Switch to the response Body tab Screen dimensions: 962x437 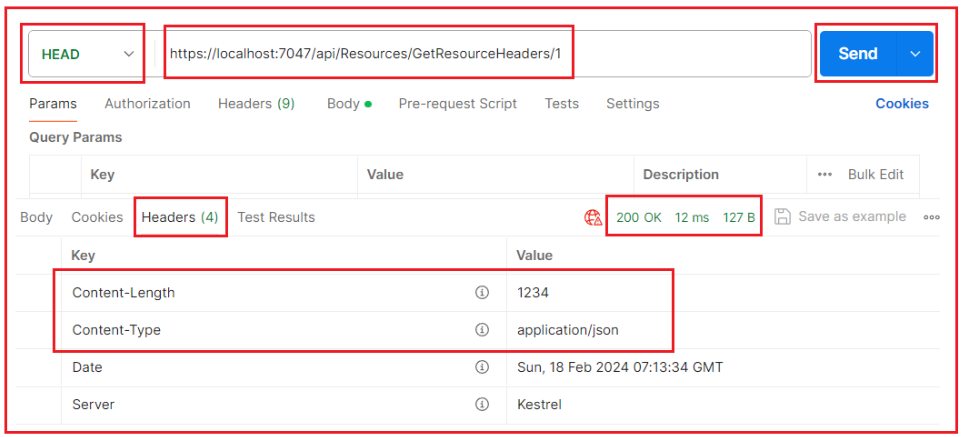[36, 217]
